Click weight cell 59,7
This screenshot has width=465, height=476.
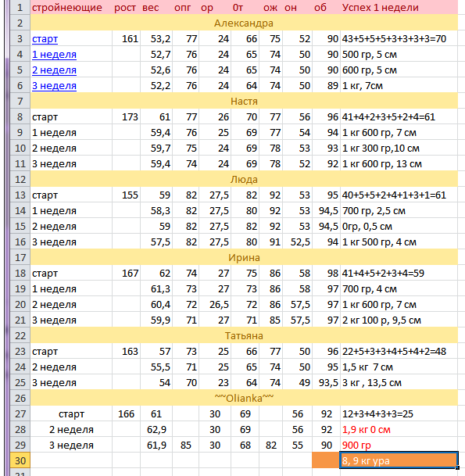[x=156, y=149]
